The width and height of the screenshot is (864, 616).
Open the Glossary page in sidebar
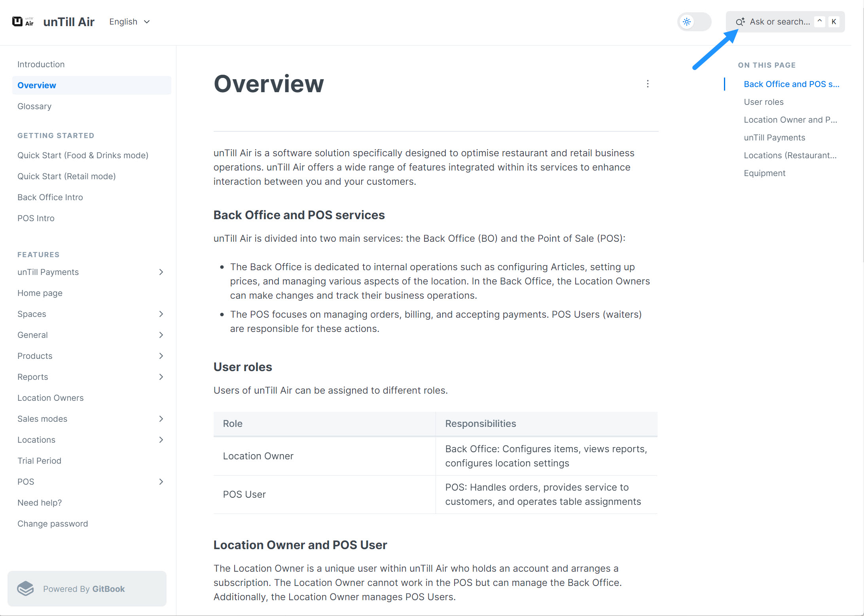[34, 106]
